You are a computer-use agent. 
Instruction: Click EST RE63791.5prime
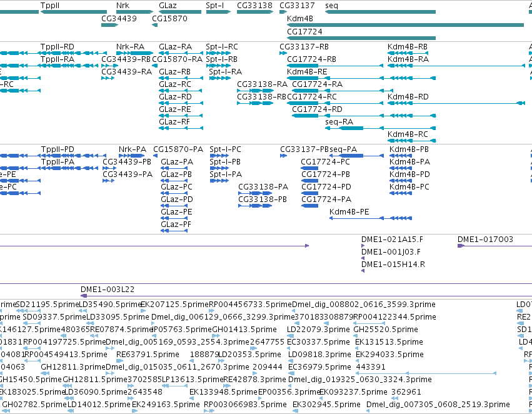pyautogui.click(x=148, y=355)
